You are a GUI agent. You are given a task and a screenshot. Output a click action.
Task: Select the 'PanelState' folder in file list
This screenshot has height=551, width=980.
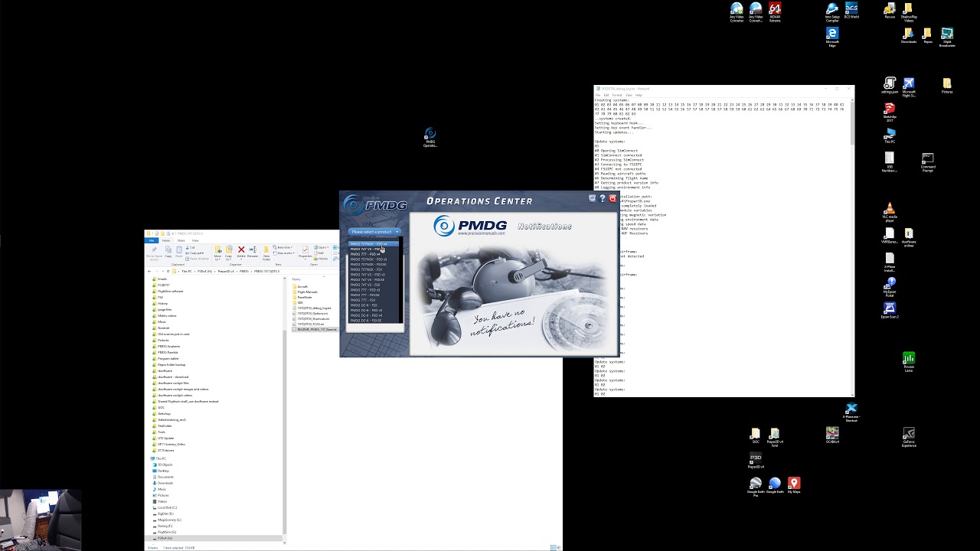point(302,297)
